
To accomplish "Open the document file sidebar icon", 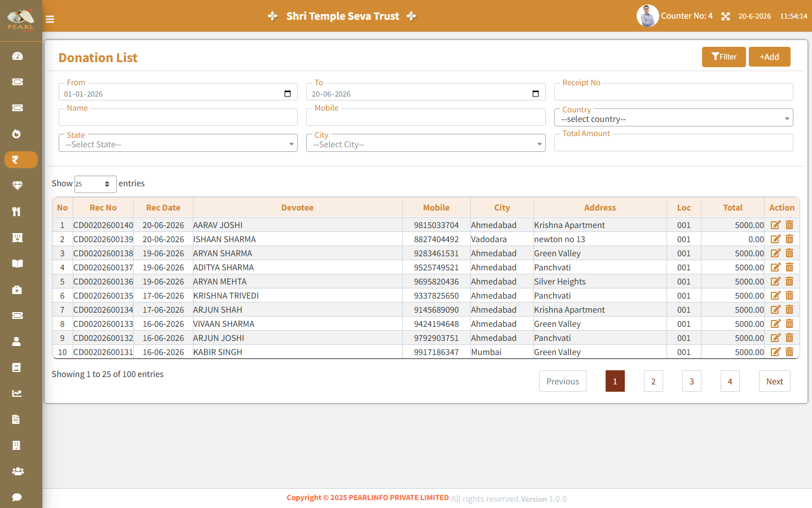I will (x=16, y=419).
